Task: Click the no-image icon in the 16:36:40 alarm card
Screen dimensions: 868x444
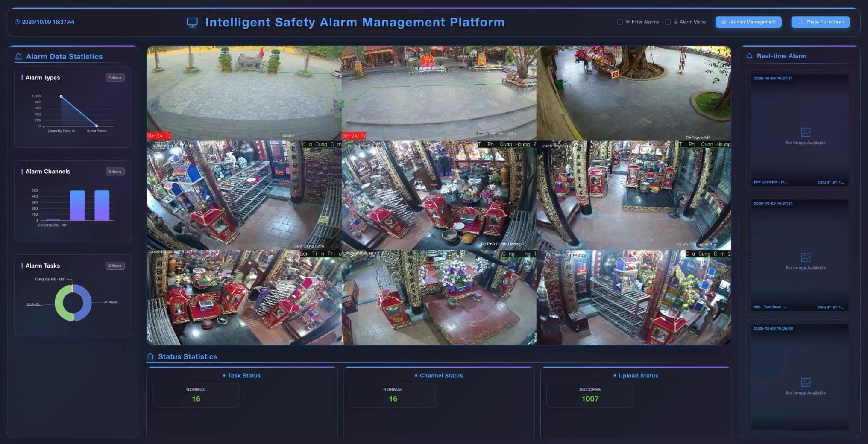Action: click(x=806, y=382)
